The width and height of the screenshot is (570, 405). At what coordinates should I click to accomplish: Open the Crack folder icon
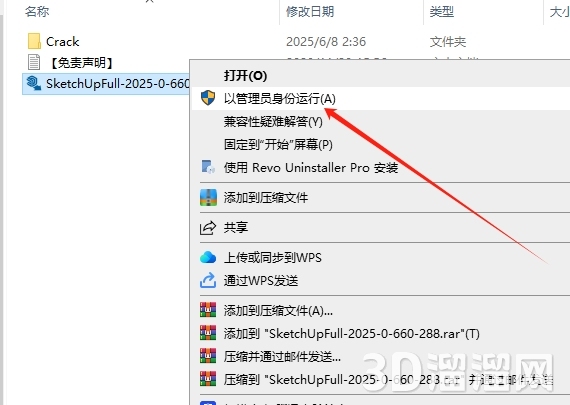pyautogui.click(x=34, y=41)
